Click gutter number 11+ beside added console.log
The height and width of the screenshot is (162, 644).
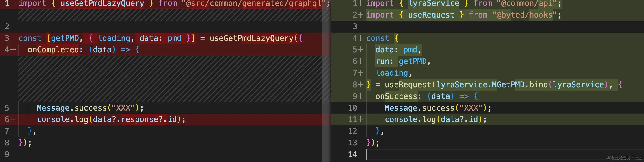356,119
